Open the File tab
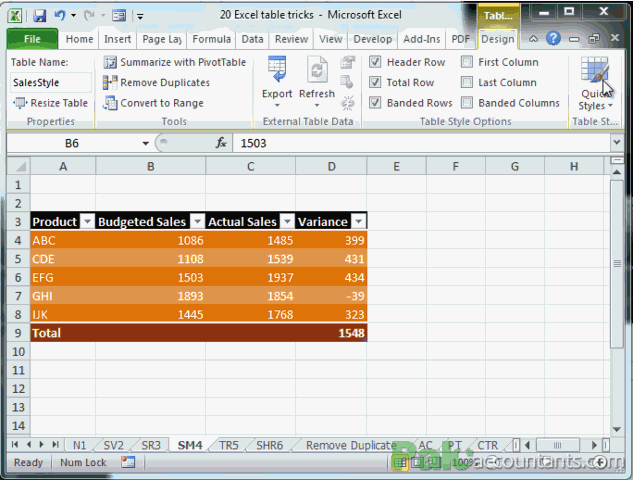 click(32, 39)
